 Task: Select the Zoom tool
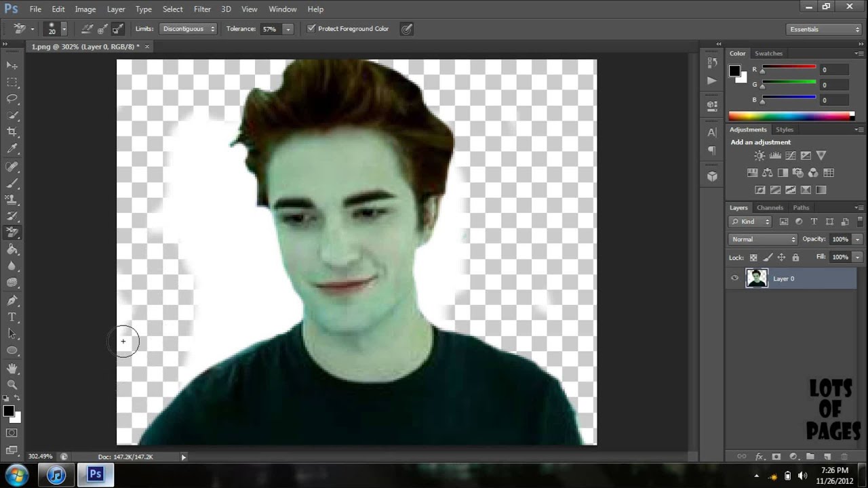click(x=12, y=384)
